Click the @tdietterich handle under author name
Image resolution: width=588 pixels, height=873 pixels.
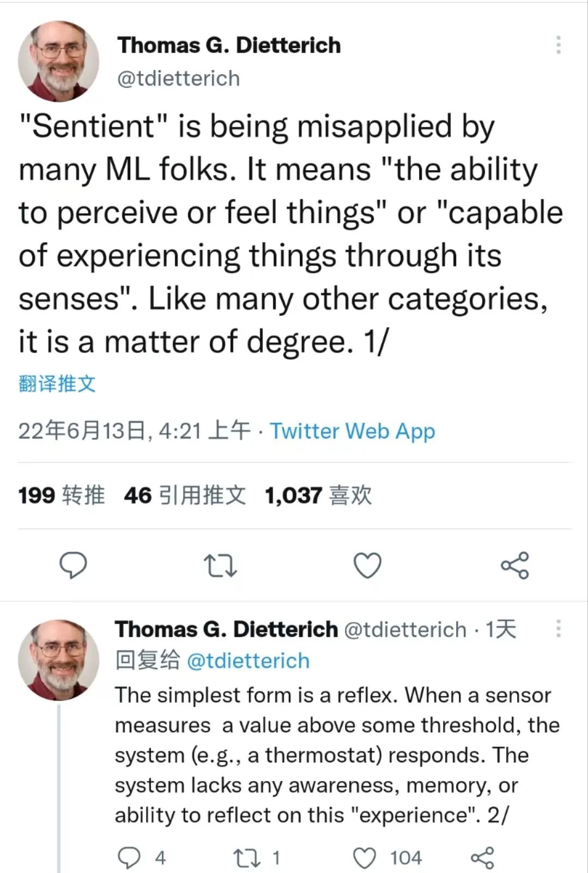(179, 79)
